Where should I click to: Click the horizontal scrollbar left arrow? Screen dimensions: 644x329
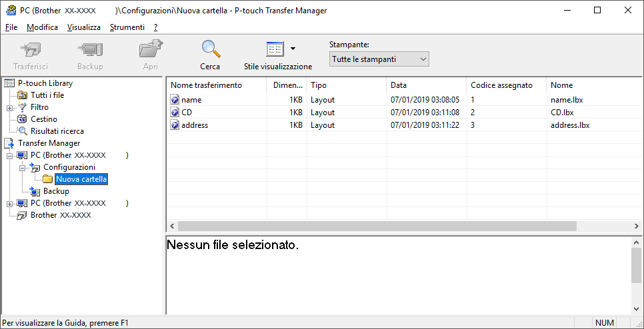172,226
